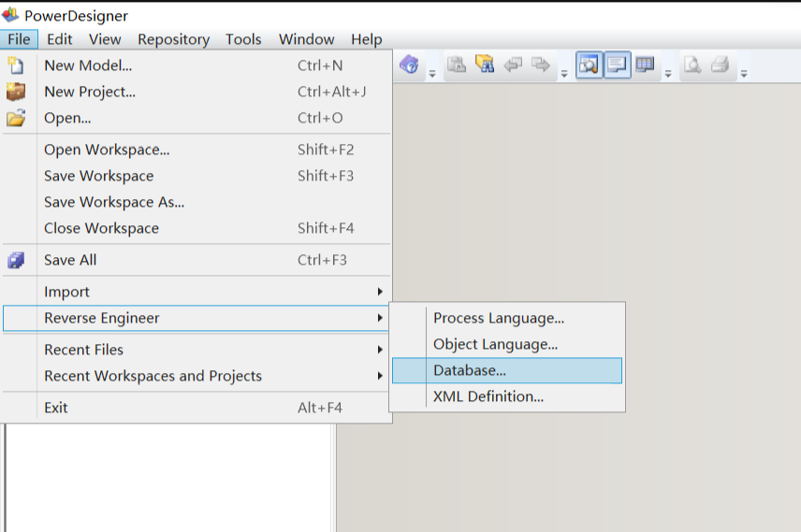
Task: Click the grayed-out paste-style toolbar icon
Action: (457, 65)
